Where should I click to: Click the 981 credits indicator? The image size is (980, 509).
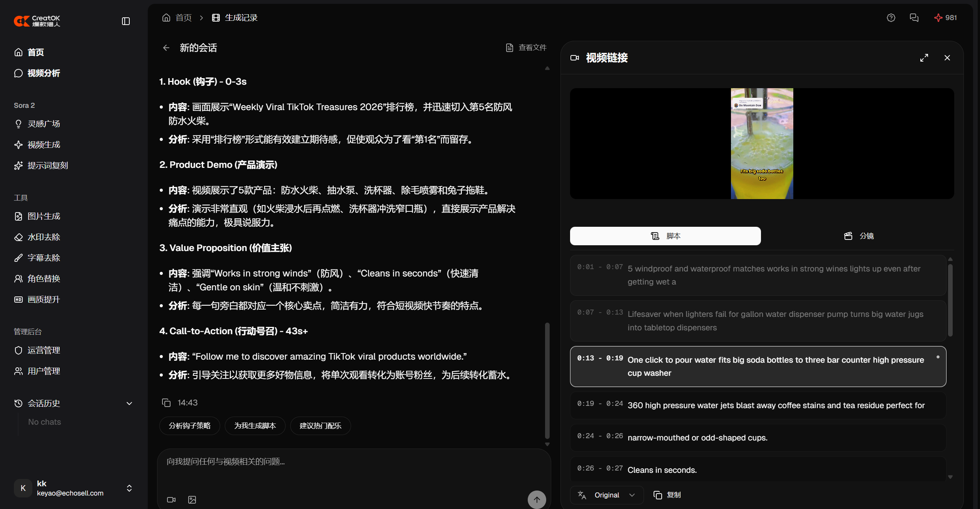pos(945,18)
